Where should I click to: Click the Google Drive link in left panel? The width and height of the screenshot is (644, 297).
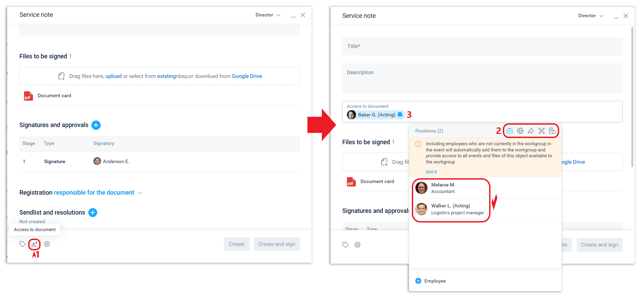[247, 76]
